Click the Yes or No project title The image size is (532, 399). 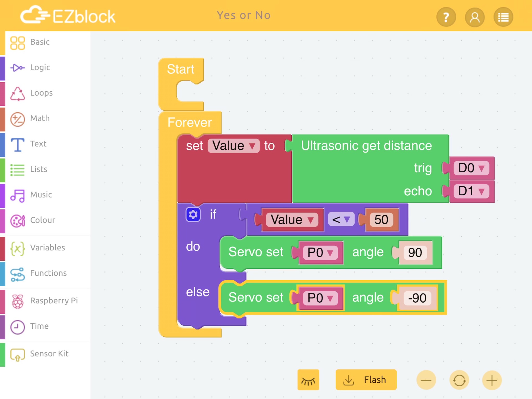(x=244, y=16)
